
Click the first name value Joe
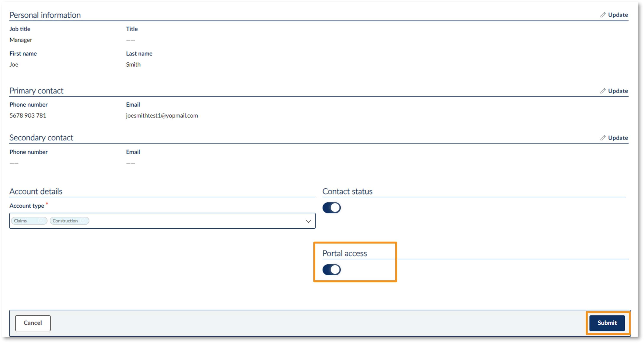(14, 65)
